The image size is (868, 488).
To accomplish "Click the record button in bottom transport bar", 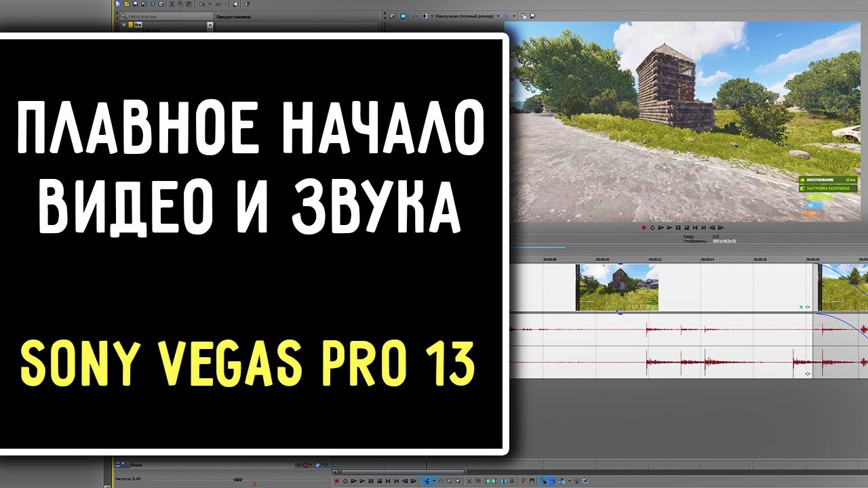I will [336, 481].
